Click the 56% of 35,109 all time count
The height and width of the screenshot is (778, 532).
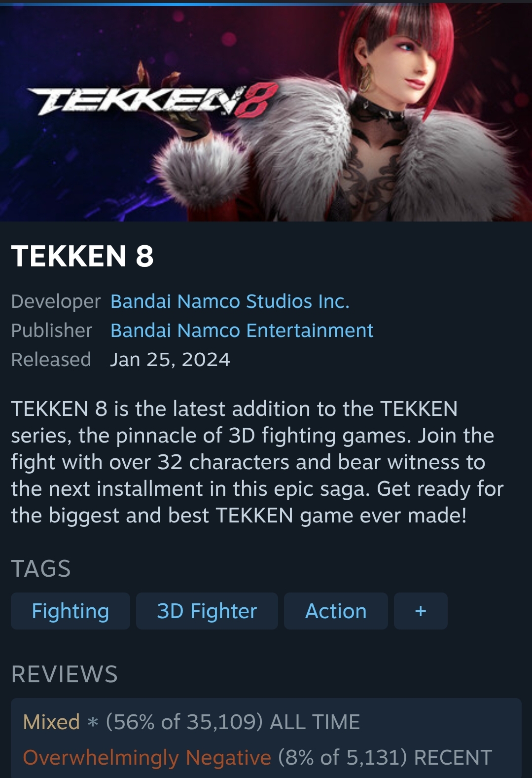click(x=184, y=722)
